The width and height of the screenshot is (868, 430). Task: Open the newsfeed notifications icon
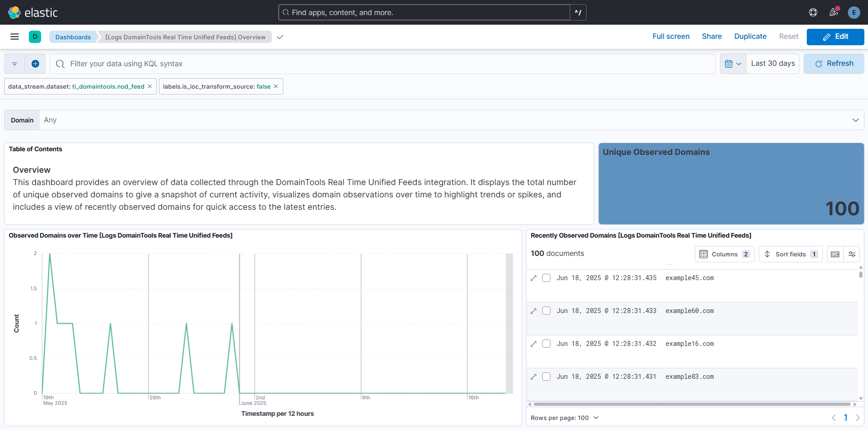(834, 12)
